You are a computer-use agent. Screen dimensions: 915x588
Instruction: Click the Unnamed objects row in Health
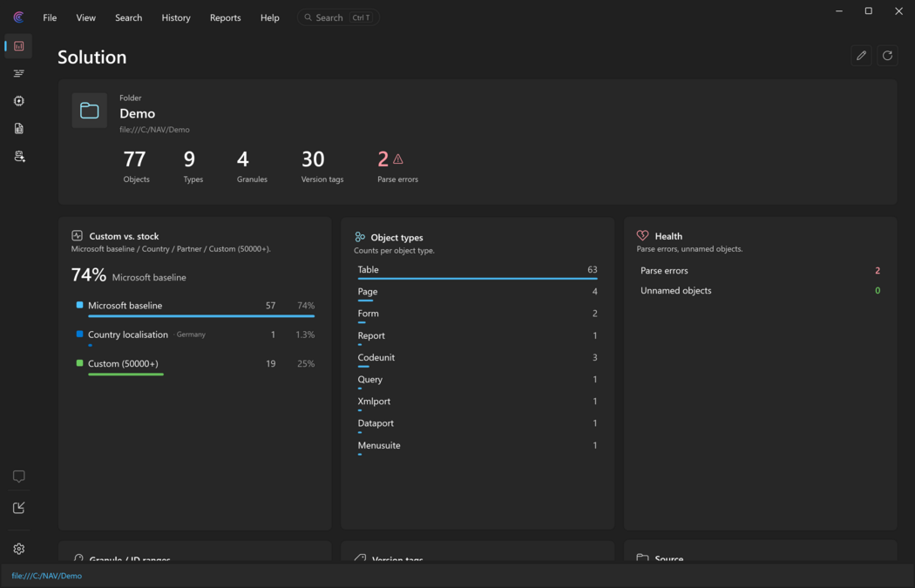[761, 290]
